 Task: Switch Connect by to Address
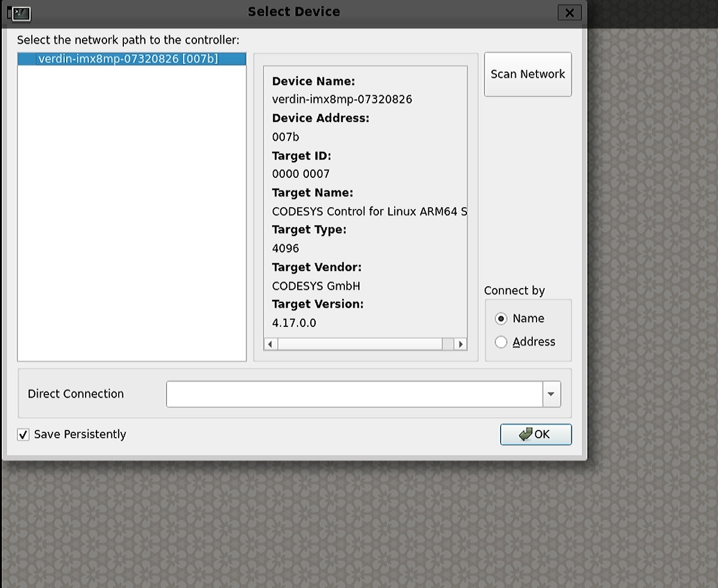coord(501,342)
